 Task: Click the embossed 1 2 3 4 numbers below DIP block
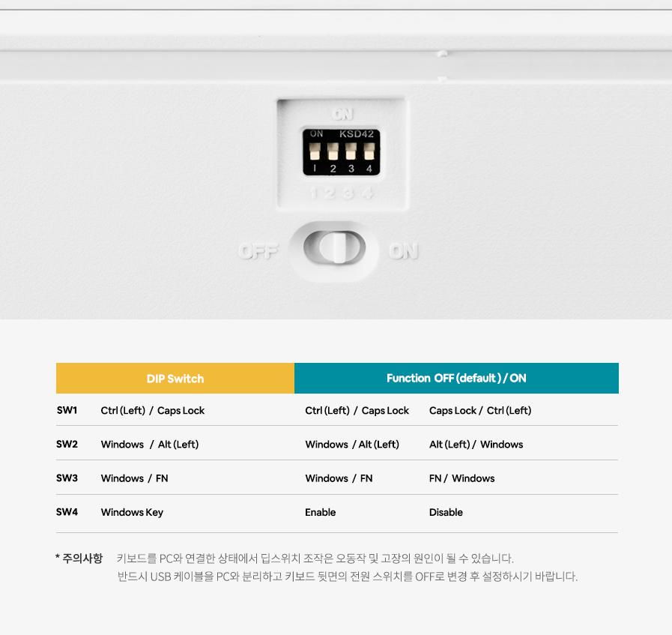(x=342, y=193)
